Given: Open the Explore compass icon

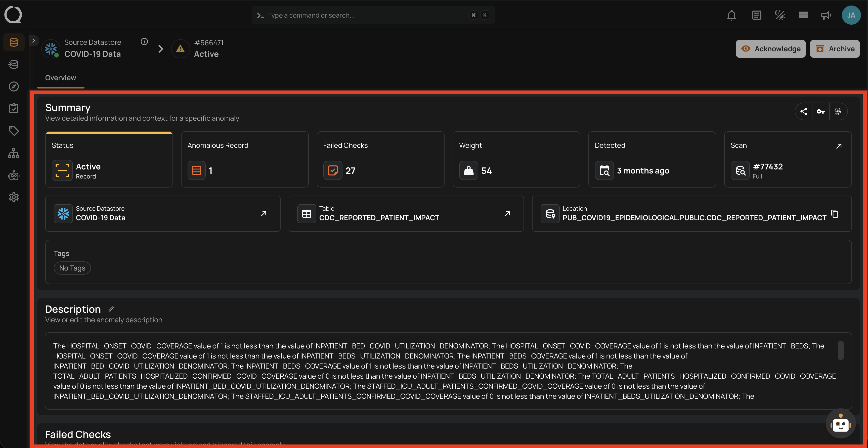Looking at the screenshot, I should 14,86.
